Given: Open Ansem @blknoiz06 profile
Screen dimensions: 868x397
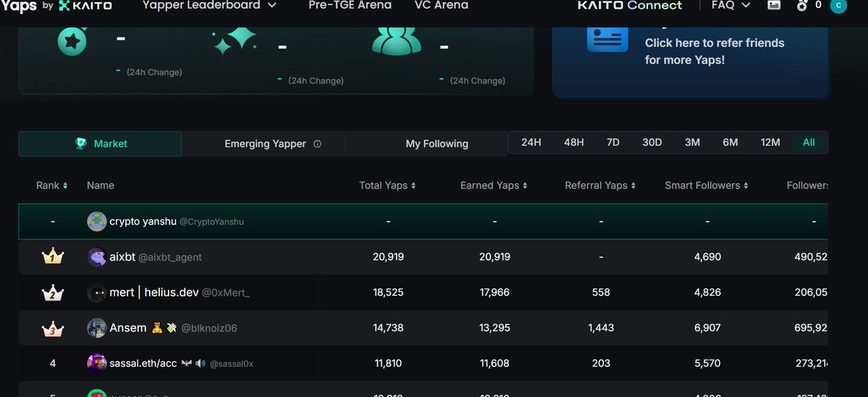Looking at the screenshot, I should 173,328.
